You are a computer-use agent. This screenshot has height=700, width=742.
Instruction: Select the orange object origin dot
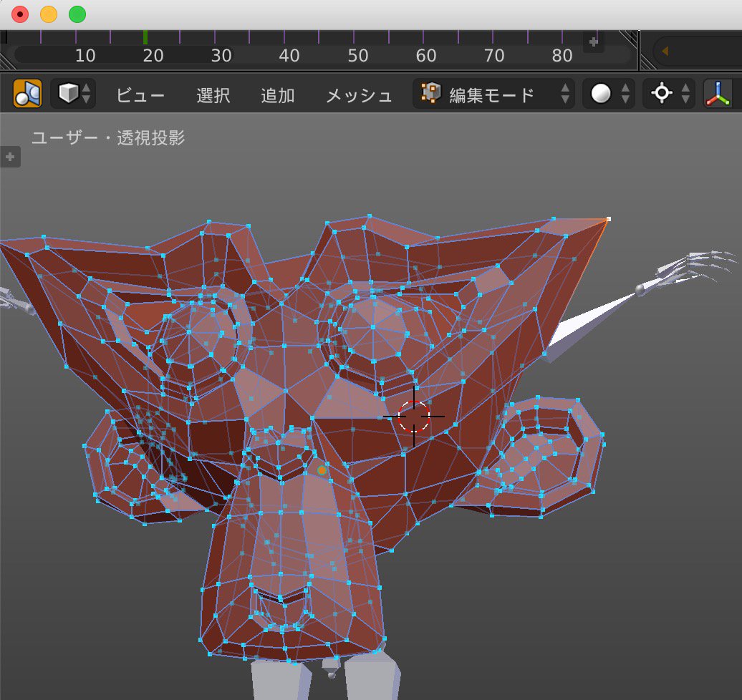(322, 470)
